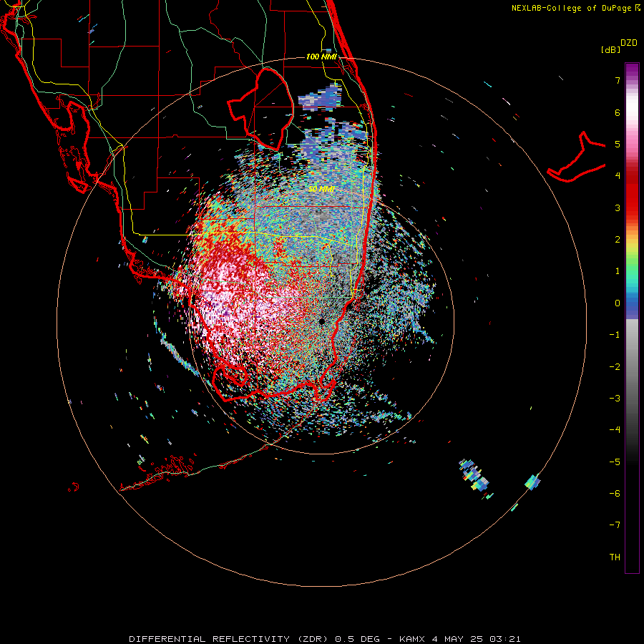Viewport: 644px width, 644px height.
Task: Click the black radar site dot at KAMX
Action: [322, 321]
